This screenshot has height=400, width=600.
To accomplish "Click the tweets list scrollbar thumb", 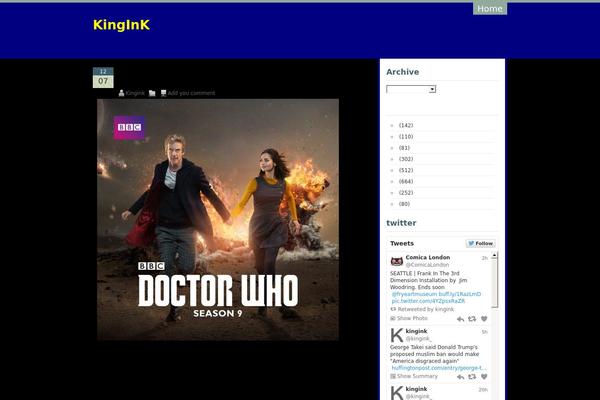I will [494, 283].
